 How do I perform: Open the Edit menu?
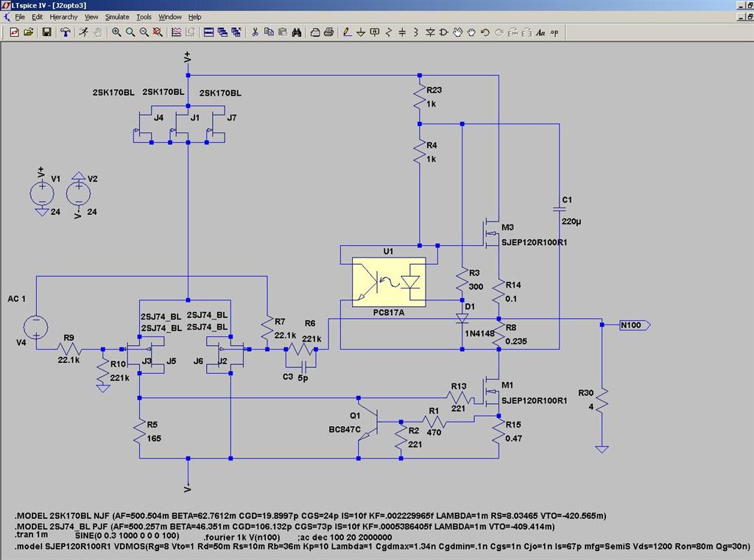pos(37,17)
